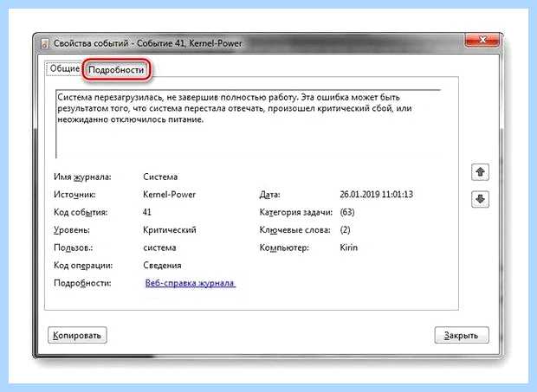Select the date value 26.01.2019 11:01:13
The height and width of the screenshot is (392, 537).
377,195
